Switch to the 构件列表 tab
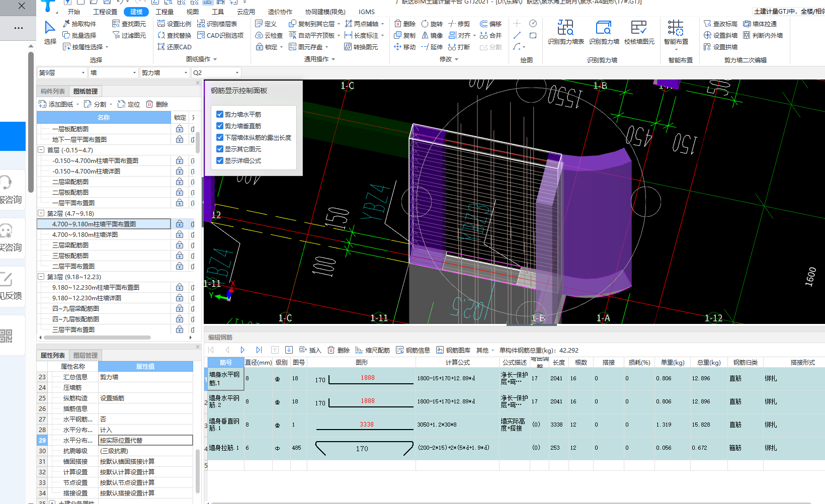The image size is (825, 504). (x=53, y=91)
